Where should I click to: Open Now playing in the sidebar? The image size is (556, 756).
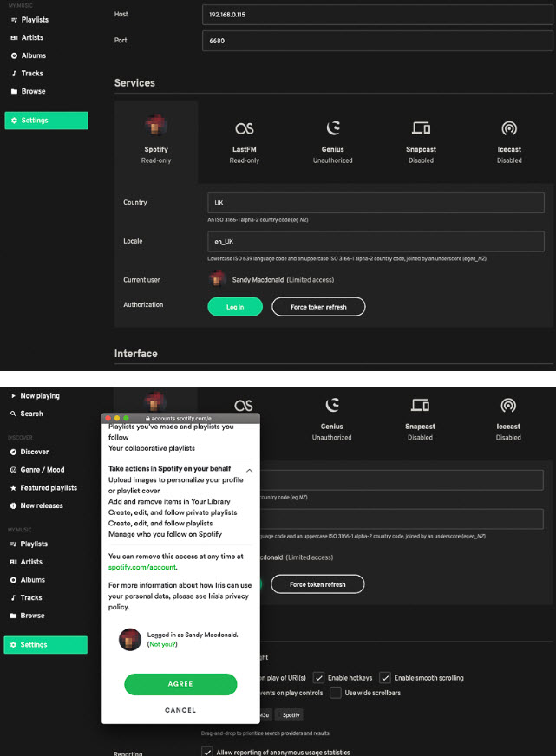coord(40,396)
